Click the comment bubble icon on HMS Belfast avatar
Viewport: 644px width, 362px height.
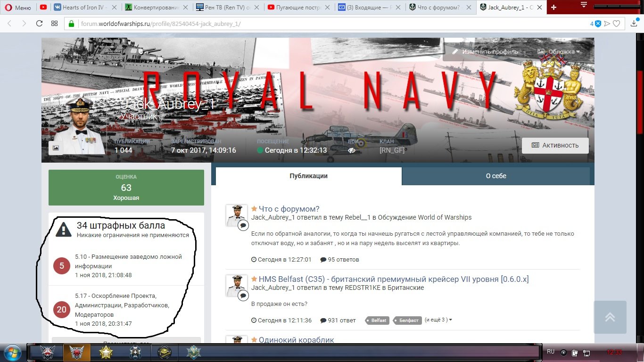pos(243,296)
